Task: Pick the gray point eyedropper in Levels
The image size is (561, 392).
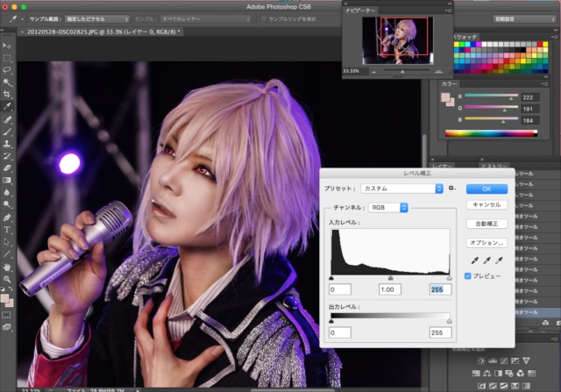Action: pyautogui.click(x=486, y=260)
